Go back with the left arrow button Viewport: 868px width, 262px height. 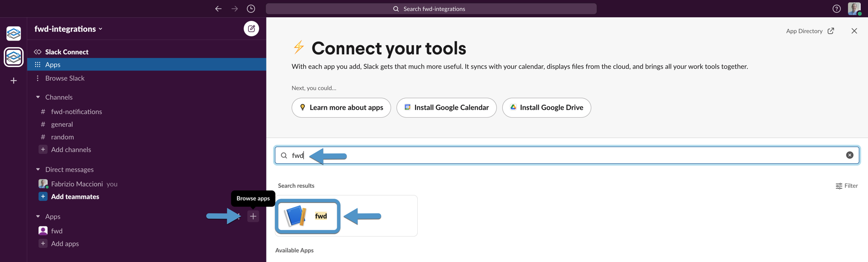[x=218, y=9]
